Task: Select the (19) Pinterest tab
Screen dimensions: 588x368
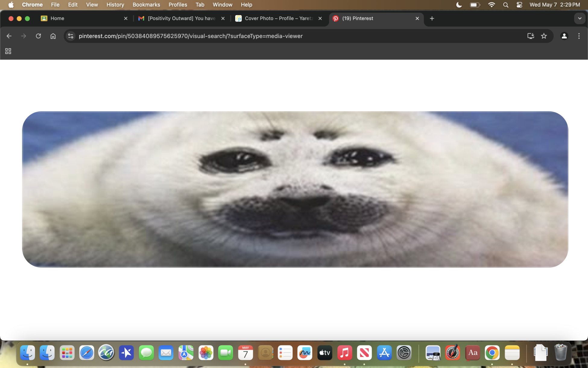Action: (x=376, y=18)
